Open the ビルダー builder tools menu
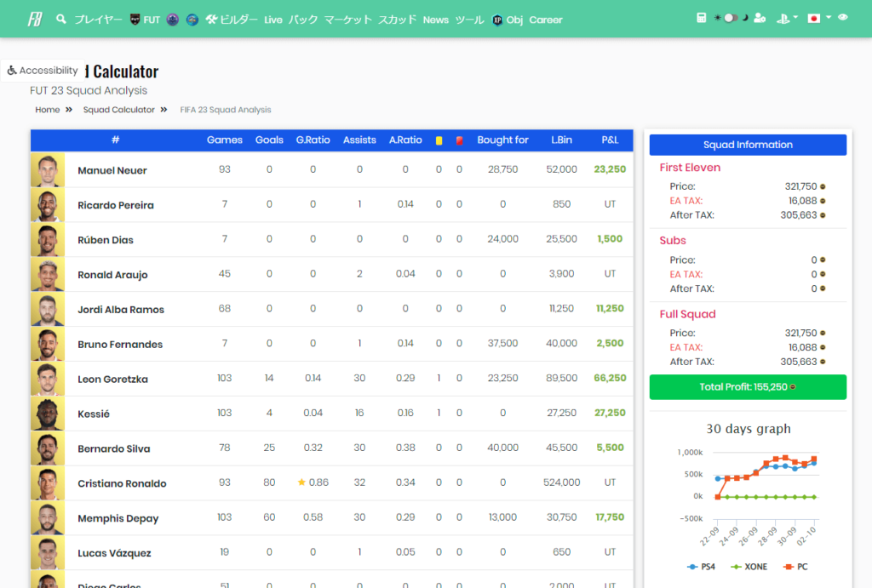This screenshot has height=588, width=872. (x=232, y=20)
